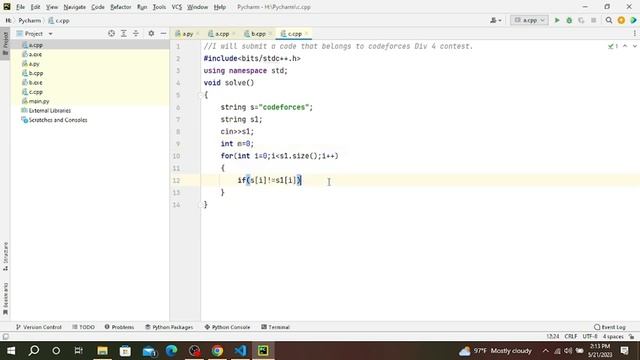
Task: Open the Edit menu
Action: [36, 7]
